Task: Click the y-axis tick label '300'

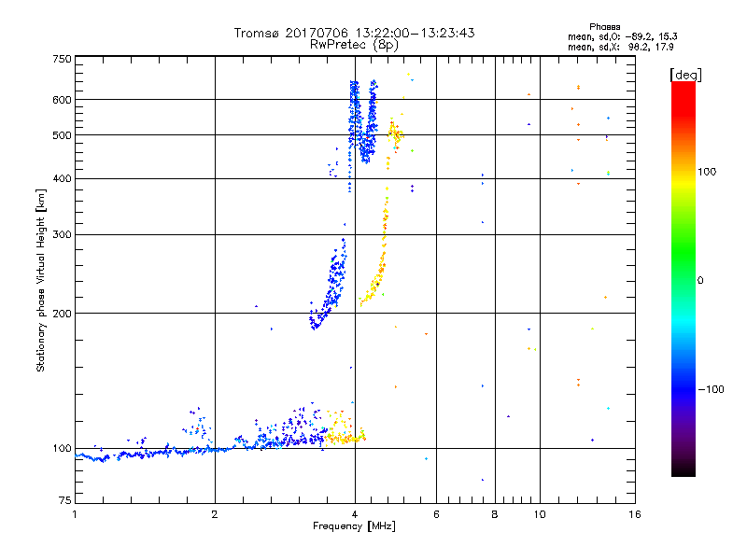Action: coord(62,235)
